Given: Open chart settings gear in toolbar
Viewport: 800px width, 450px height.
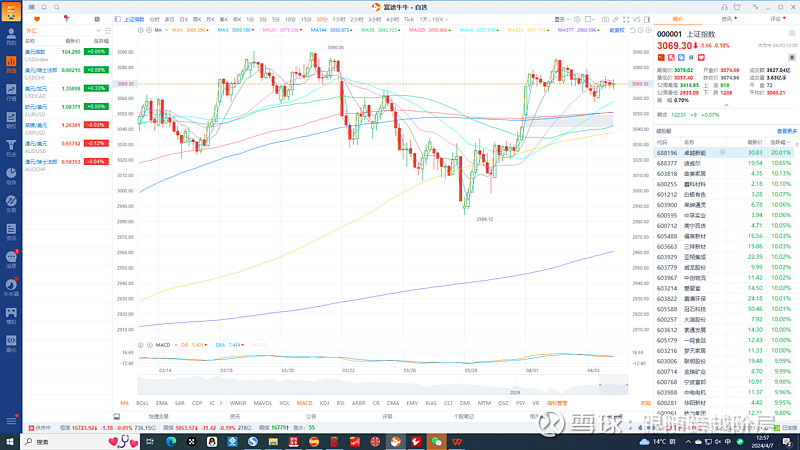Looking at the screenshot, I should pos(577,19).
